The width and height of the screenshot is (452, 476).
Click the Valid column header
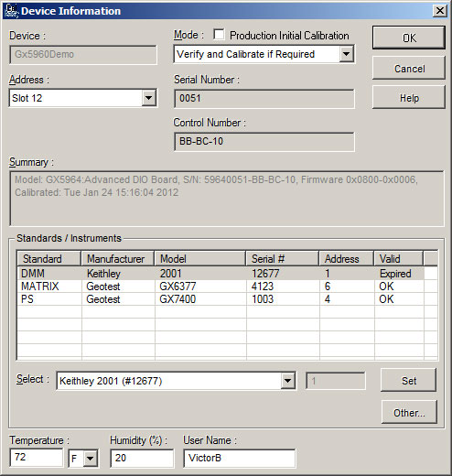pos(399,259)
